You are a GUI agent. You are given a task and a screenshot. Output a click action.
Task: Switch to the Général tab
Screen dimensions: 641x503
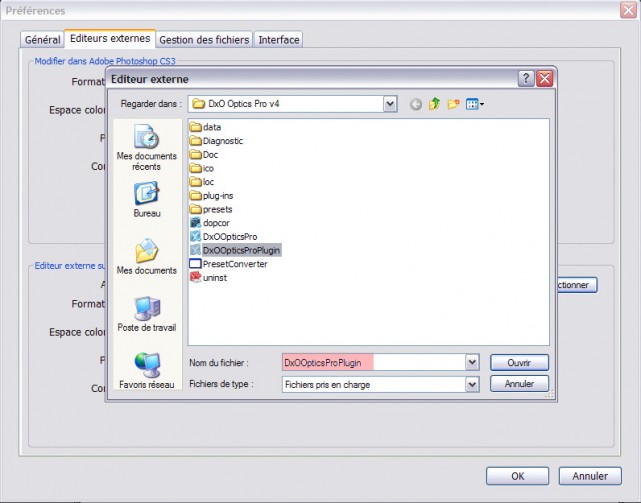42,40
